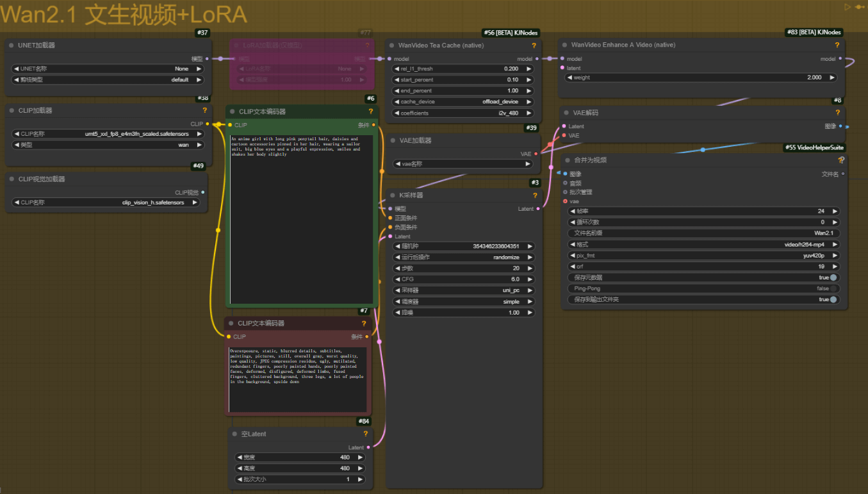Open the UNET名称 dropdown

click(x=108, y=69)
